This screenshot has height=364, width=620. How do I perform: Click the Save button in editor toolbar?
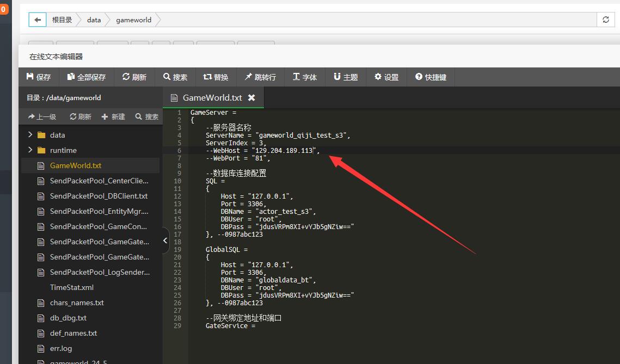39,77
